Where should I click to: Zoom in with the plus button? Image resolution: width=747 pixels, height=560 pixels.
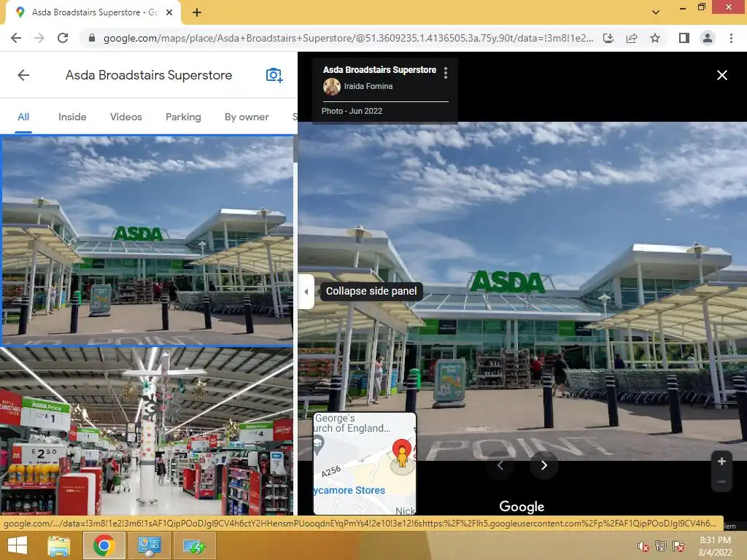click(721, 461)
